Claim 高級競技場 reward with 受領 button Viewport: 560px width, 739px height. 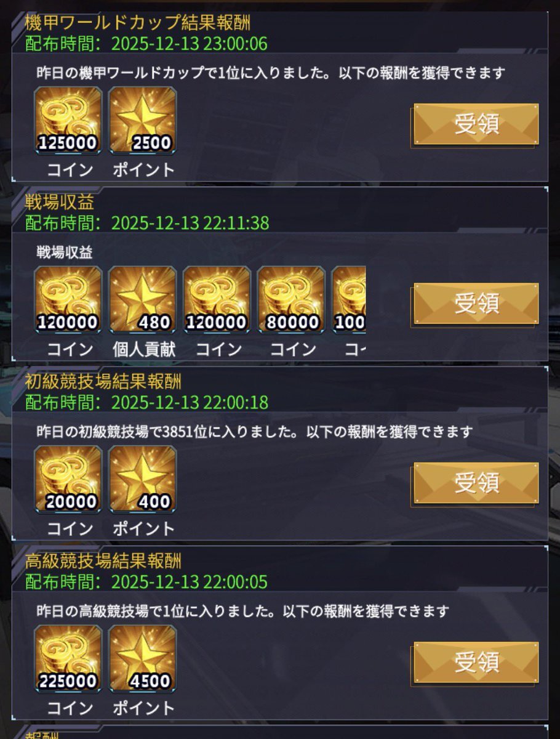[x=476, y=663]
